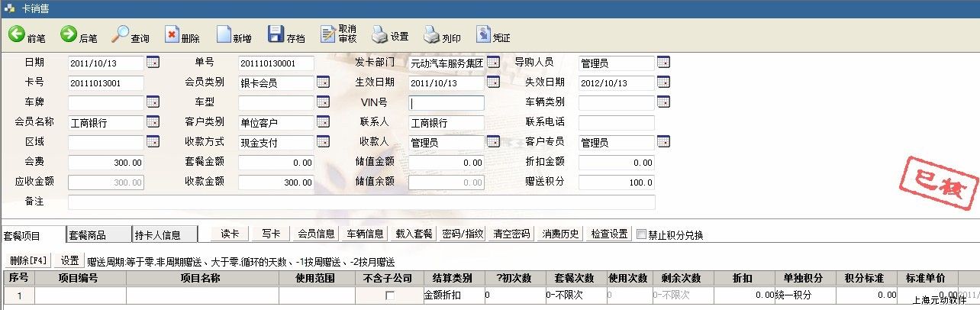Click the 载入套餐 load package button

(x=414, y=234)
